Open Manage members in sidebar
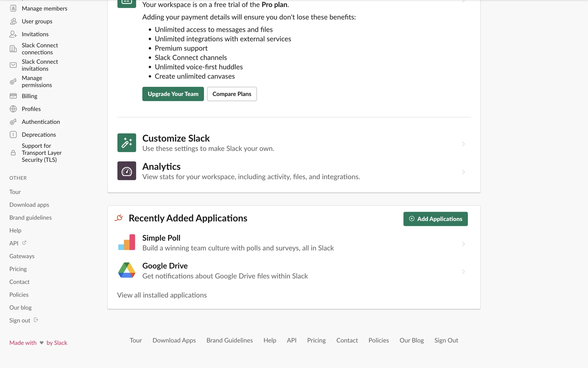 [x=44, y=9]
